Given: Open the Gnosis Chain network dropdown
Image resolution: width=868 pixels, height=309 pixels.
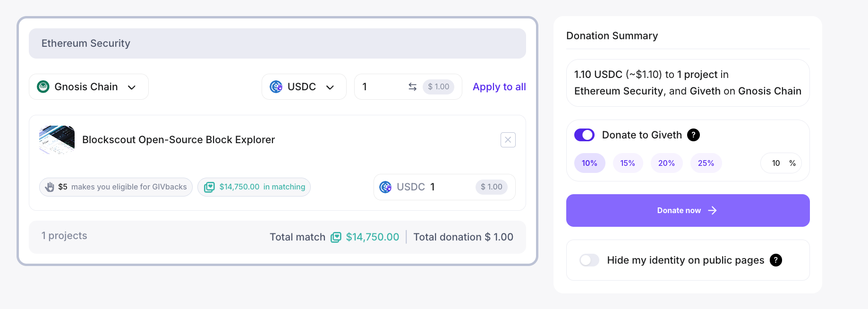Looking at the screenshot, I should (89, 87).
